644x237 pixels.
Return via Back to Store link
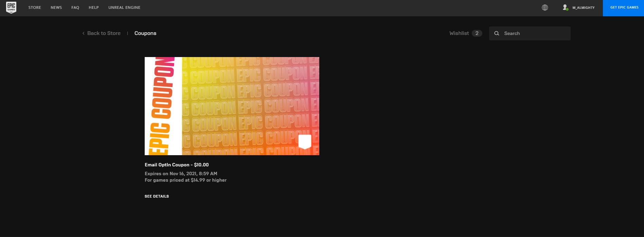[x=104, y=33]
